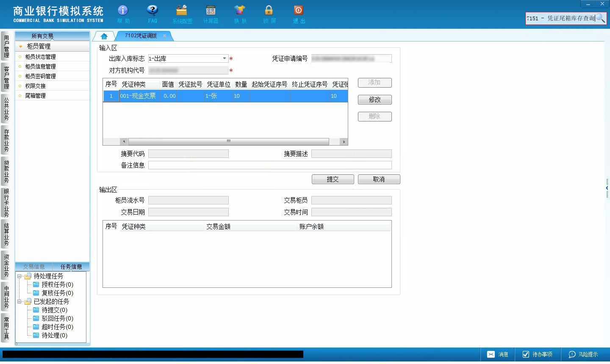Click the 交易金额 column header

click(251, 226)
